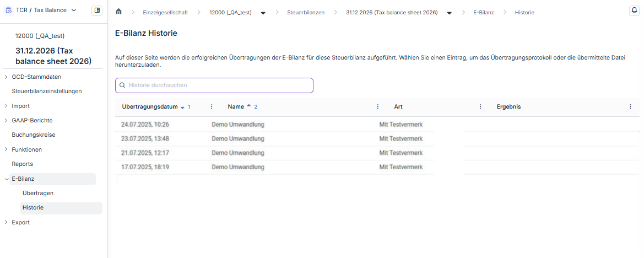Open Name column options menu

[x=378, y=107]
